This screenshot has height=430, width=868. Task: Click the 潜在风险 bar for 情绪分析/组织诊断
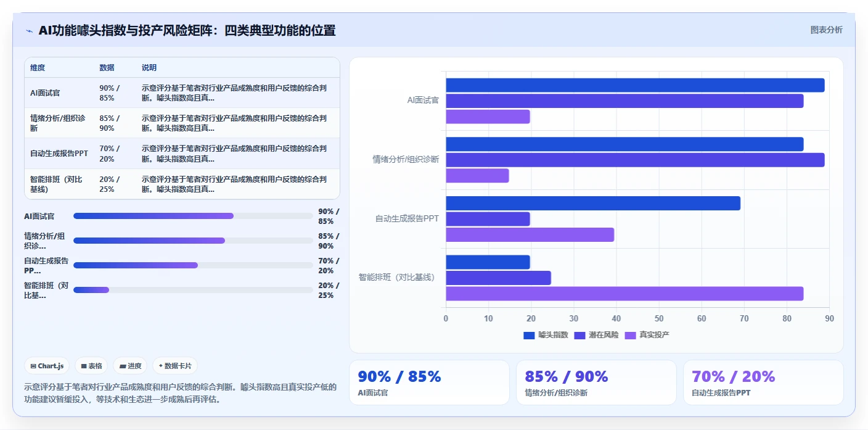(635, 160)
